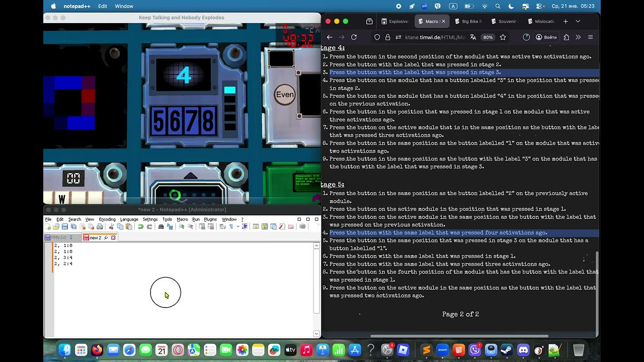Open Steam from the Dock
This screenshot has width=644, height=362.
(x=507, y=349)
